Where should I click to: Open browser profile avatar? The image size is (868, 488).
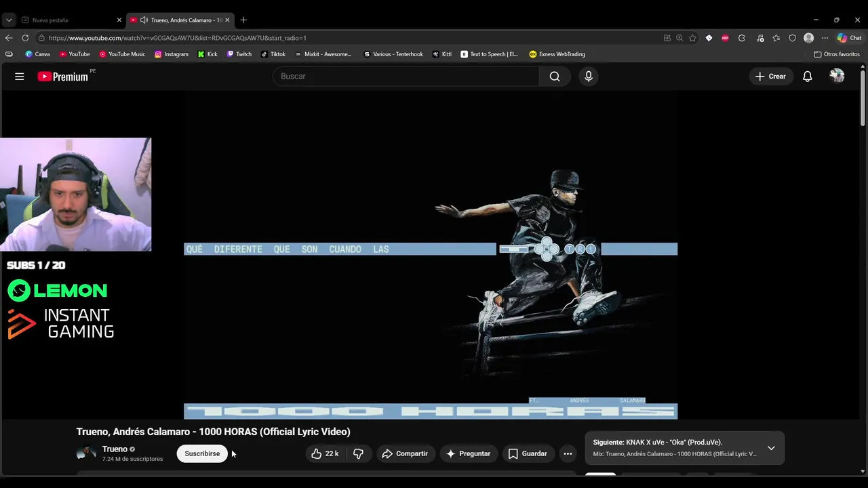pyautogui.click(x=808, y=38)
